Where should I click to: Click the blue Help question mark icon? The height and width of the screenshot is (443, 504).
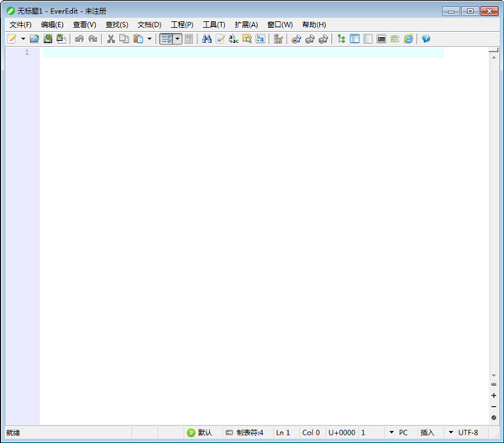pos(426,39)
